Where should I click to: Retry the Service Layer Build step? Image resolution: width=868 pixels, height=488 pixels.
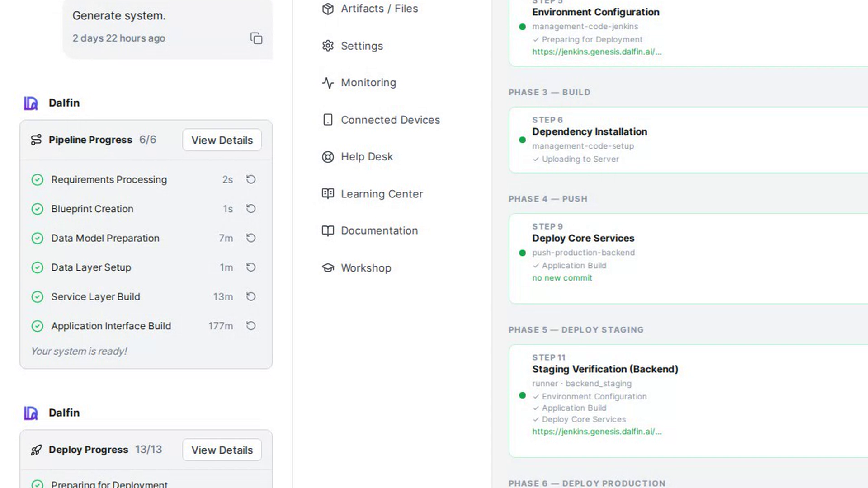251,296
